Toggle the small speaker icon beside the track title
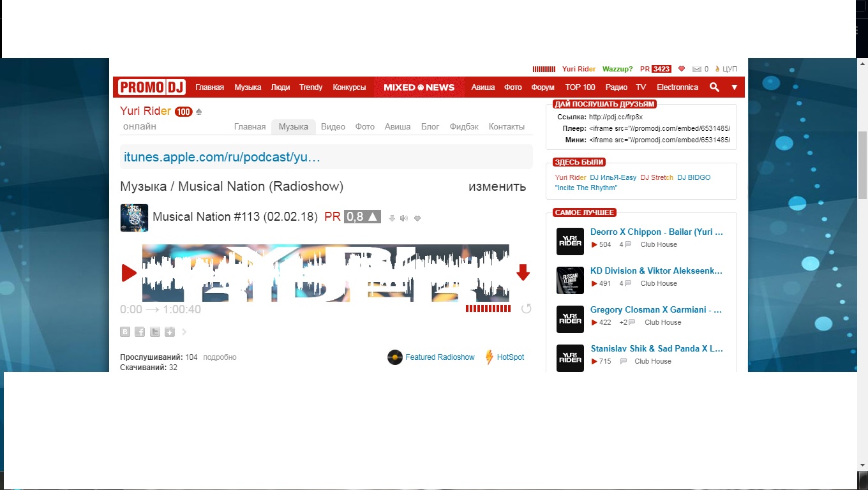This screenshot has width=868, height=490. click(x=403, y=218)
